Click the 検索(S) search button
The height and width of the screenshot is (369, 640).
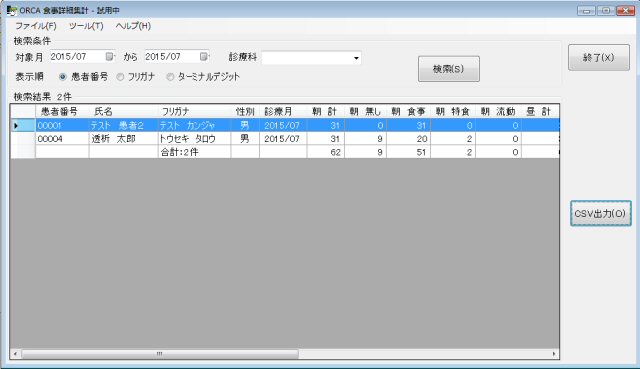pos(449,69)
